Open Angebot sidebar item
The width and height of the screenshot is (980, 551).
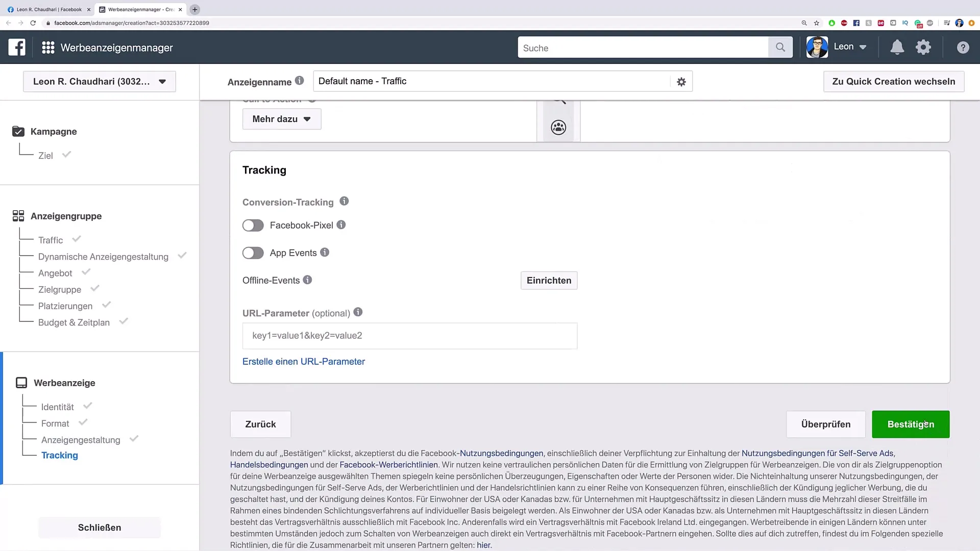coord(55,273)
